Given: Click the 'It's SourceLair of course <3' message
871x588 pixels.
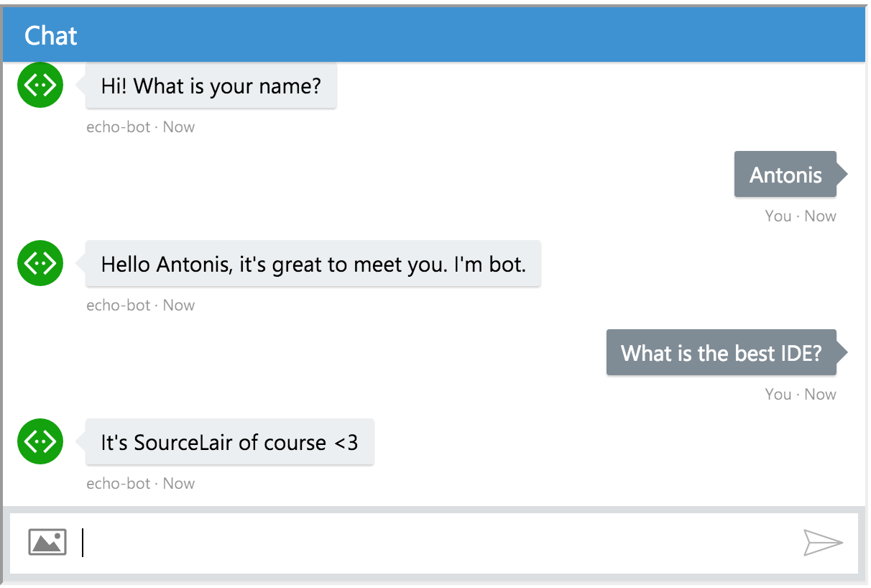Looking at the screenshot, I should click(x=229, y=442).
